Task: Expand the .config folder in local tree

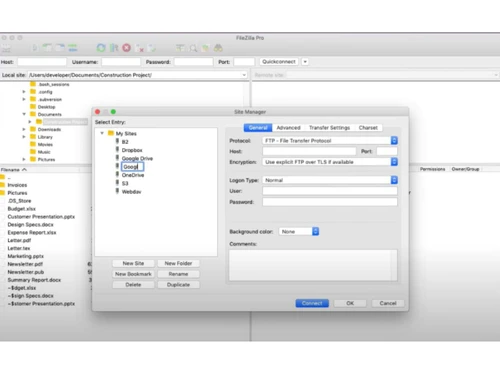Action: [x=24, y=91]
